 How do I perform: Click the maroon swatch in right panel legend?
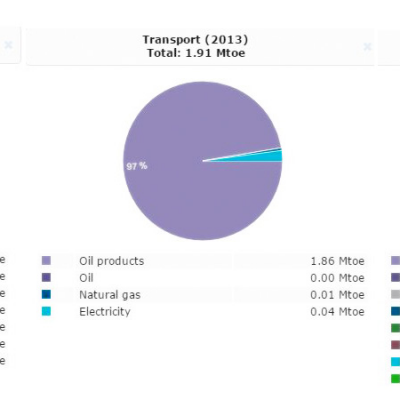[396, 345]
